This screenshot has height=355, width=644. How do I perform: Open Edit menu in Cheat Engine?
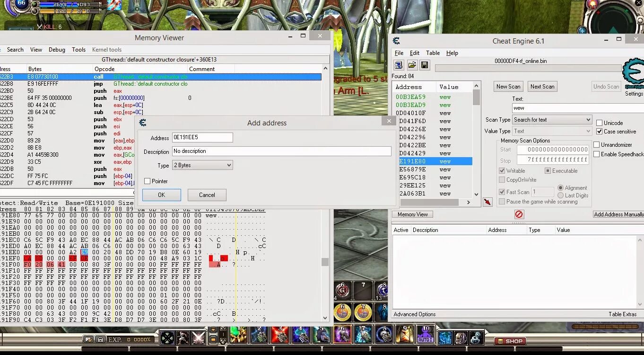pos(415,53)
